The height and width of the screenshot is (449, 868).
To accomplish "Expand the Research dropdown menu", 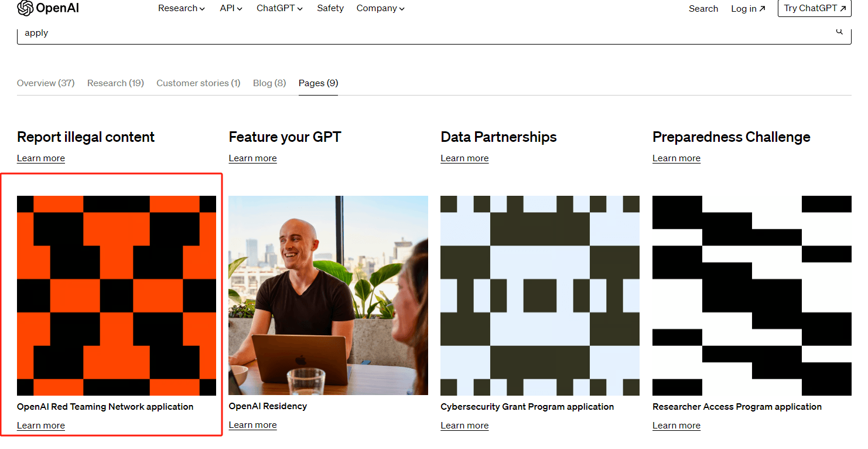I will click(182, 8).
